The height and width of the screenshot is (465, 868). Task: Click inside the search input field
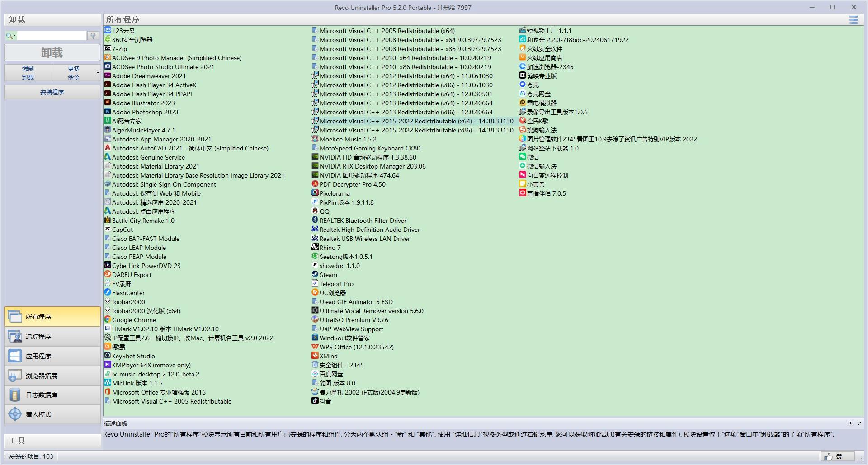(x=51, y=35)
